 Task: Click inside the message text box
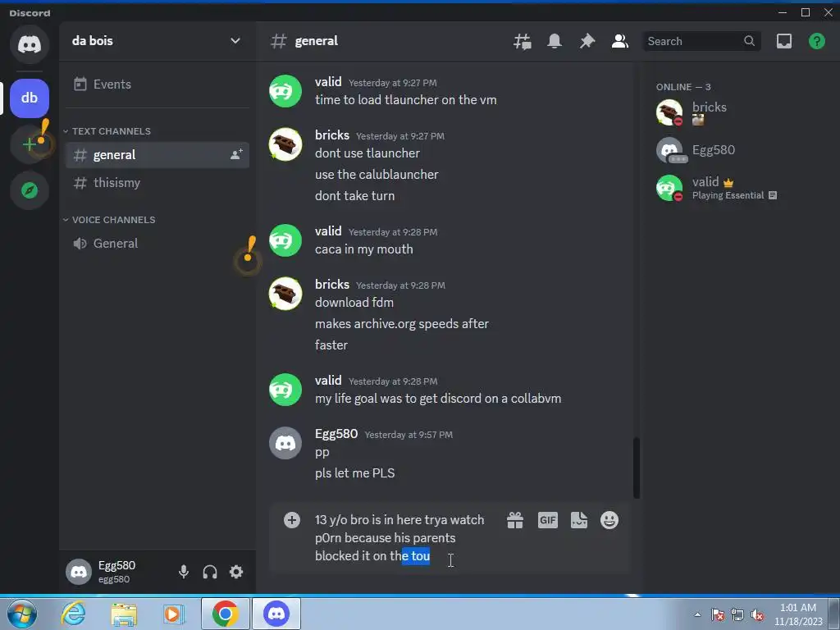click(x=402, y=538)
